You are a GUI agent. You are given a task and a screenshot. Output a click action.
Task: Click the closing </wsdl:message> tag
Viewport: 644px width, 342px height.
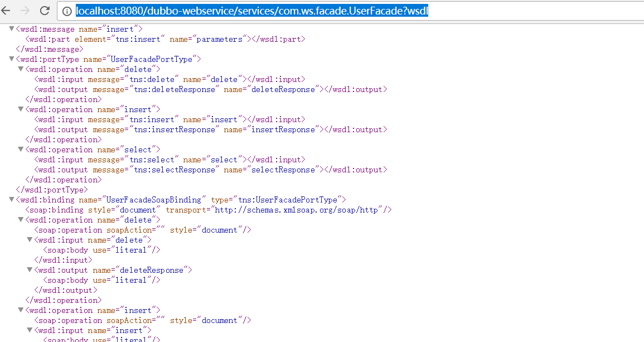49,49
